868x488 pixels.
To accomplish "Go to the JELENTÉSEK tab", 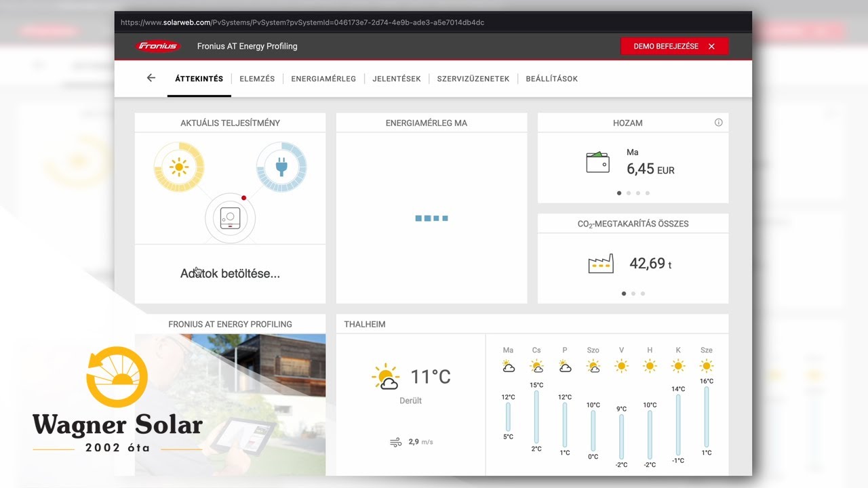I will tap(397, 79).
